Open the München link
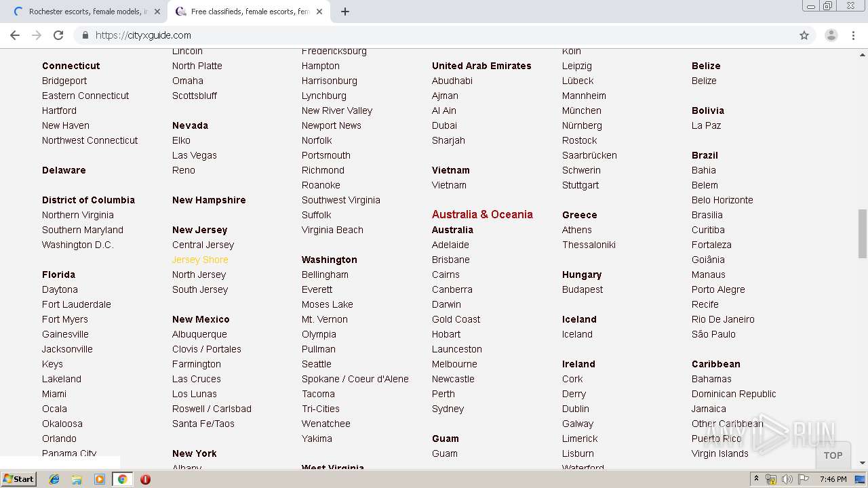This screenshot has width=868, height=488. pos(582,110)
